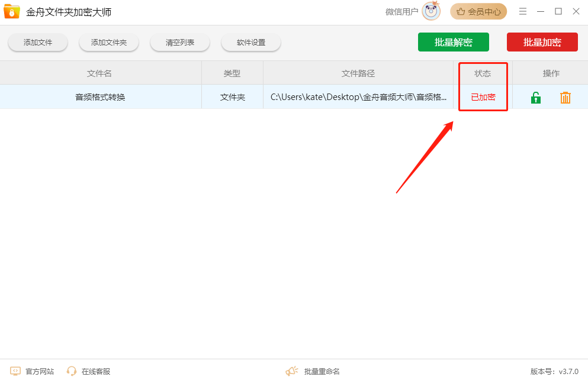Click the 状态 column header
This screenshot has height=380, width=588.
pos(483,73)
